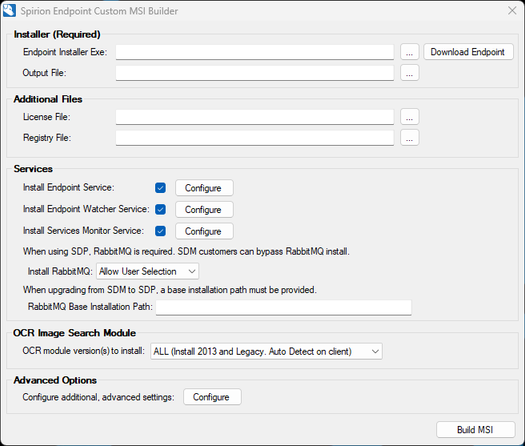
Task: Focus the Endpoint Installer Exe field
Action: (255, 52)
